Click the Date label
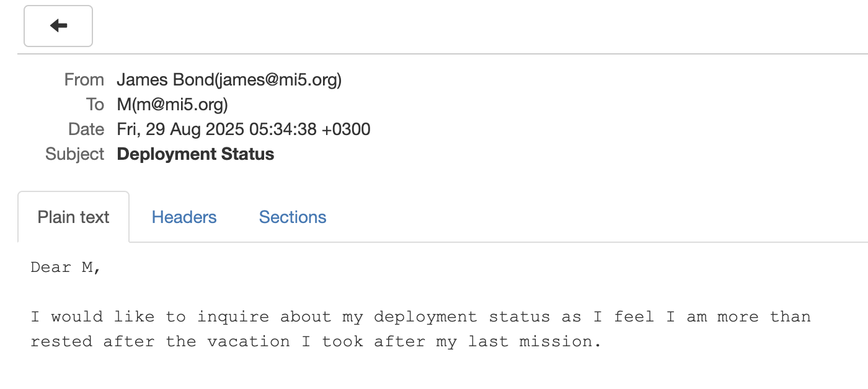This screenshot has height=389, width=868. (x=86, y=129)
